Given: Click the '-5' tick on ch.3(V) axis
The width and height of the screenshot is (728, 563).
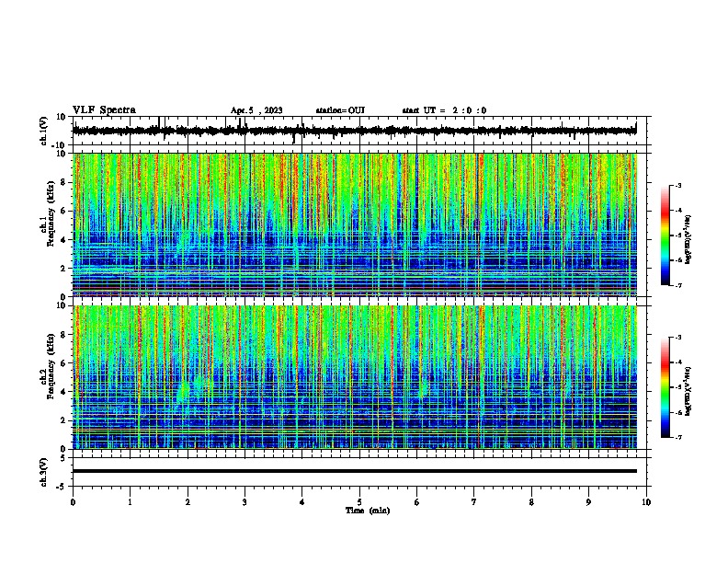Looking at the screenshot, I should (x=61, y=487).
